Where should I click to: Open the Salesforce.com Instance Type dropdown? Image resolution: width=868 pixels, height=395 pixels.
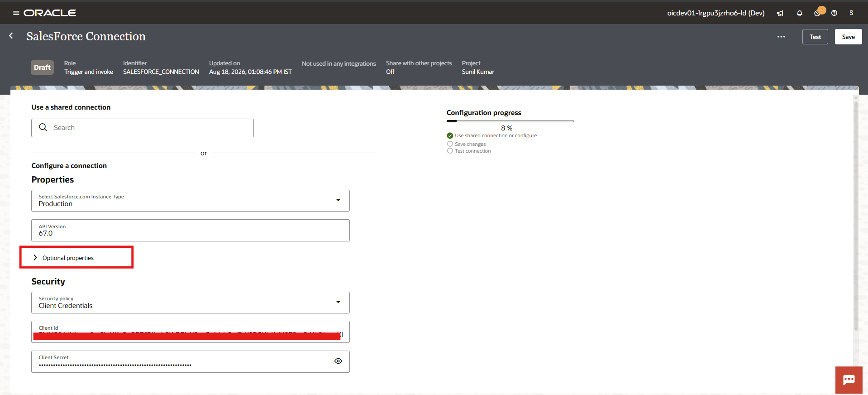click(x=191, y=201)
